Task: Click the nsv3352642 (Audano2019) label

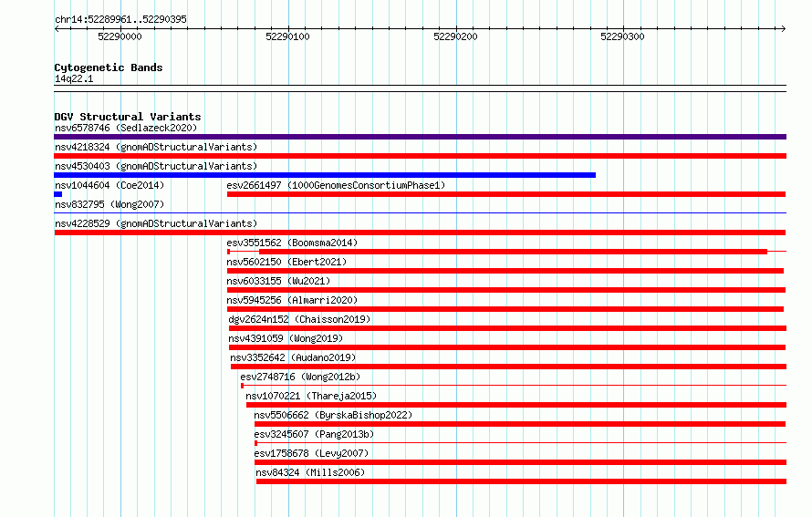Action: [x=293, y=357]
